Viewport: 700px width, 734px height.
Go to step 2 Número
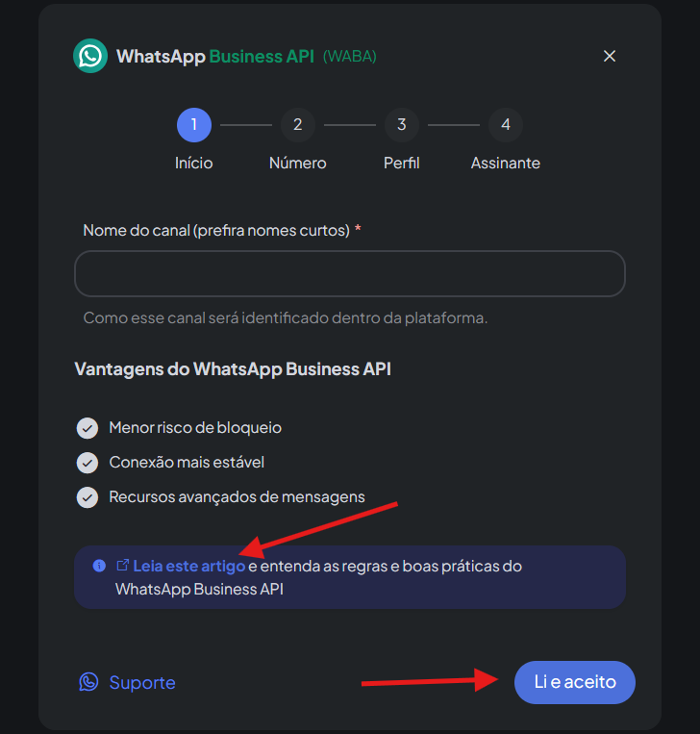coord(297,124)
